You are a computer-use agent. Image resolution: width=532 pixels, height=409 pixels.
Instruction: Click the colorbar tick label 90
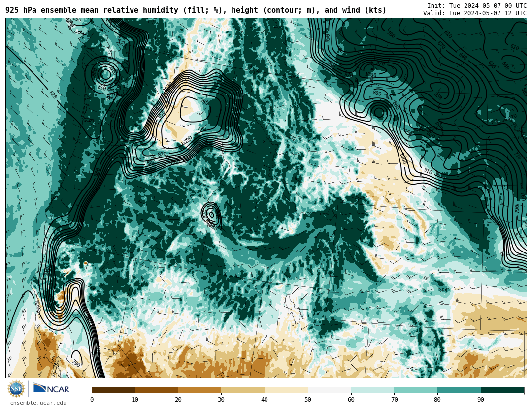pos(481,400)
